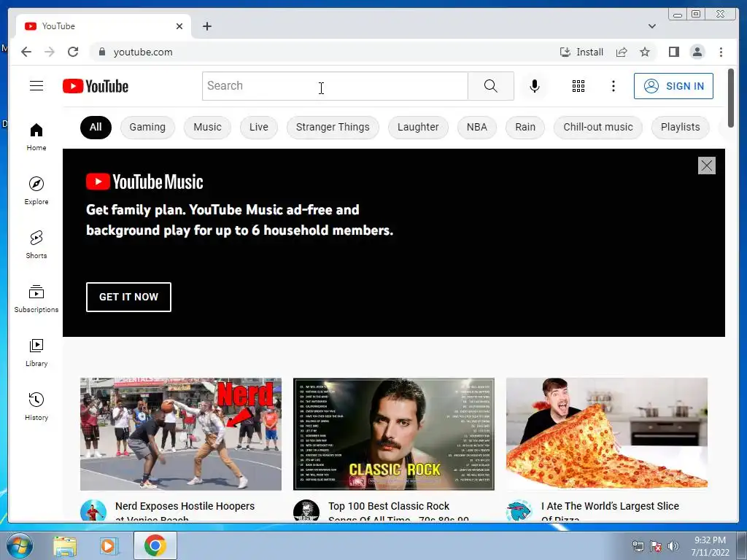Open the YouTube apps grid
Image resolution: width=747 pixels, height=560 pixels.
tap(578, 86)
